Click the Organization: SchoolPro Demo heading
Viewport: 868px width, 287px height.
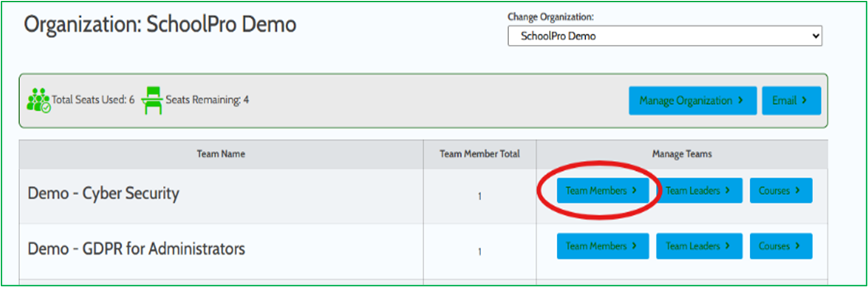tap(160, 26)
